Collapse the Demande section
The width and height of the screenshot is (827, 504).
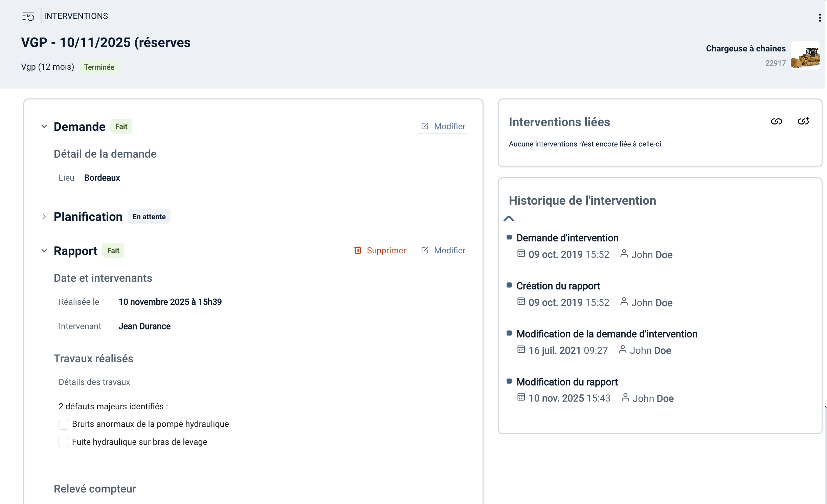tap(44, 127)
